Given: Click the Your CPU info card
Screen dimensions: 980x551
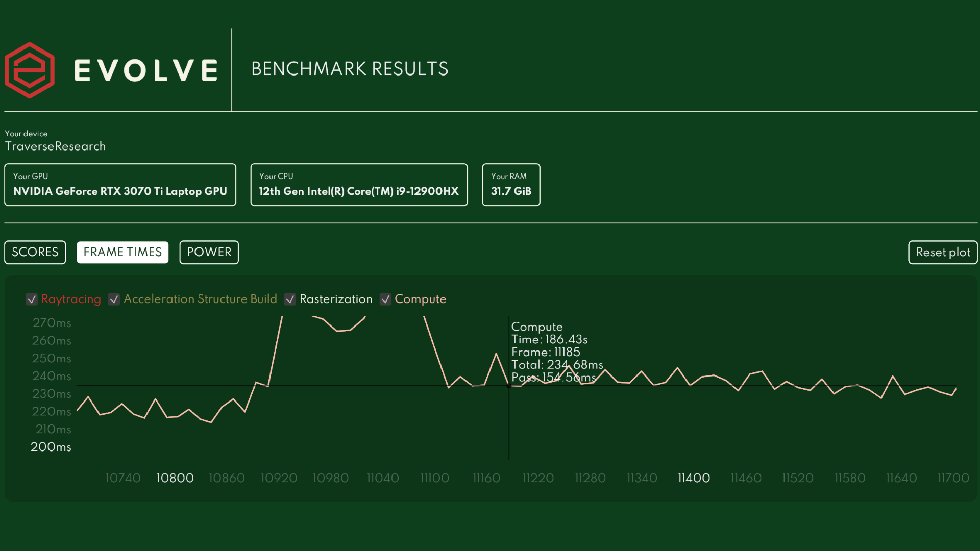Looking at the screenshot, I should point(359,185).
